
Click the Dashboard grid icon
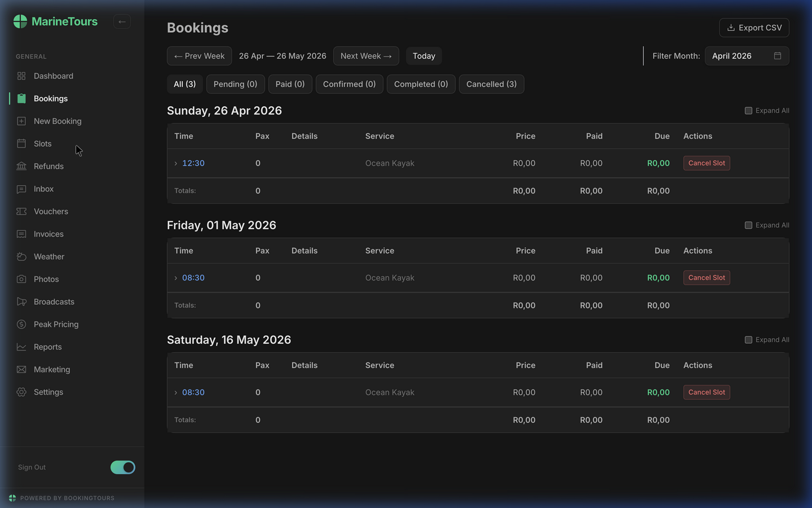21,76
